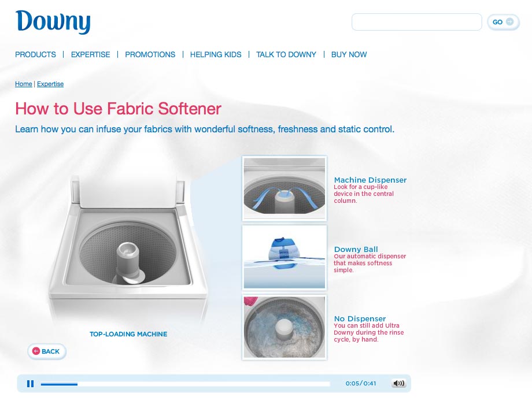The width and height of the screenshot is (532, 408).
Task: Select the Machine Dispenser thumbnail
Action: (x=285, y=188)
